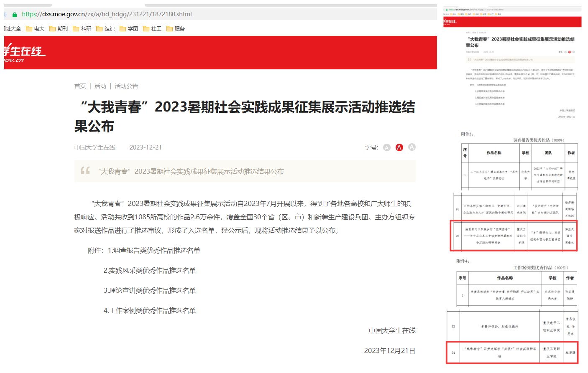Select the red medium font size A
The image size is (588, 373).
click(399, 147)
